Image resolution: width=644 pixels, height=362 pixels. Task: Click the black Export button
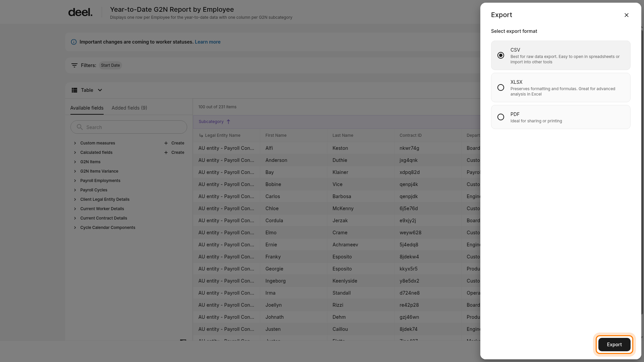(x=614, y=345)
